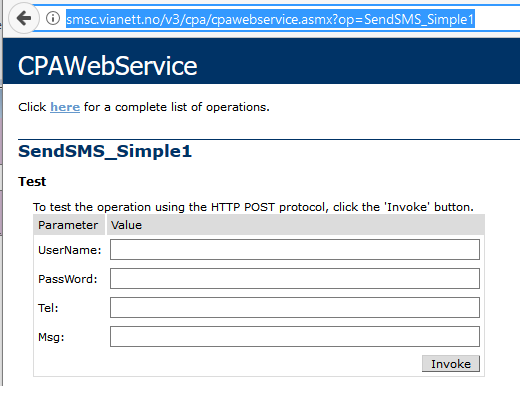Click the UserName: label
The image size is (520, 399).
pos(70,250)
